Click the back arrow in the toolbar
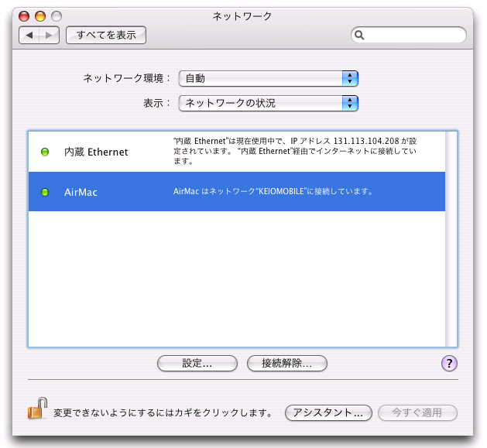 pyautogui.click(x=29, y=35)
